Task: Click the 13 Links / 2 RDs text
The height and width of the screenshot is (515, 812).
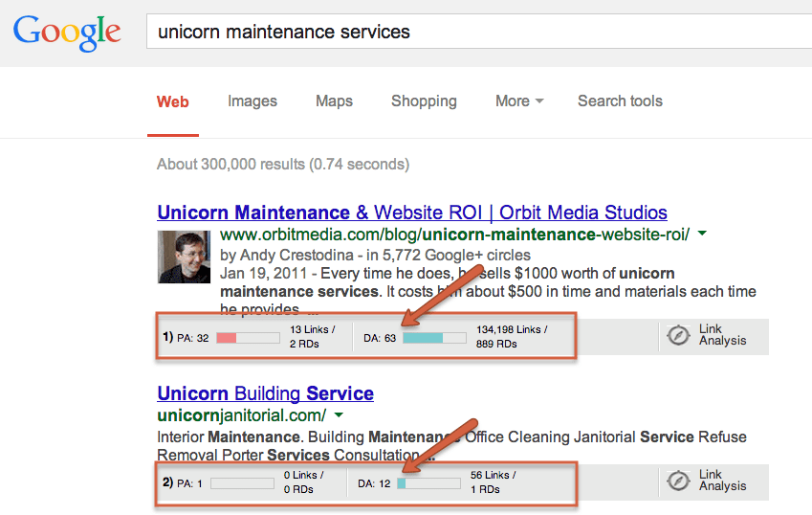Action: (x=312, y=337)
